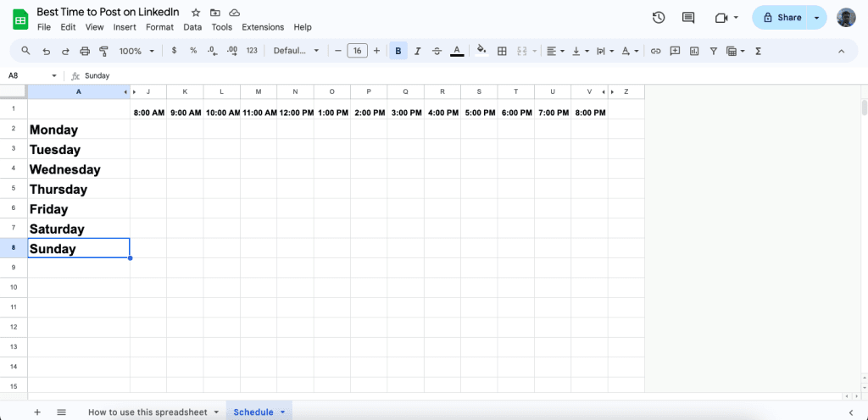Viewport: 868px width, 420px height.
Task: Open the all sheets list icon
Action: tap(61, 412)
